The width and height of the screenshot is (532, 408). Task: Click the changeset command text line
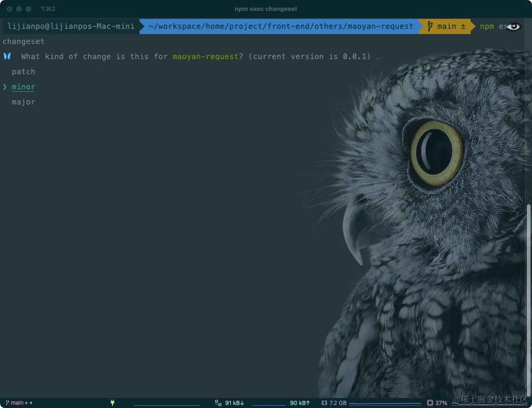pos(24,42)
